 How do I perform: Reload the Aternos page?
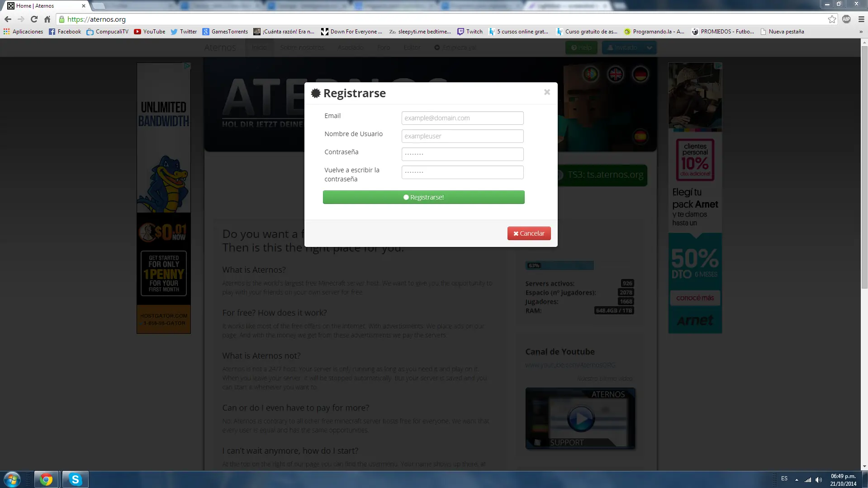pos(34,19)
